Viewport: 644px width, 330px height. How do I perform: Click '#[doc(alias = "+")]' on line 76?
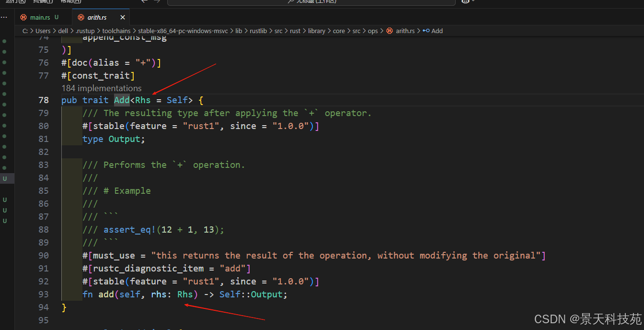click(111, 62)
